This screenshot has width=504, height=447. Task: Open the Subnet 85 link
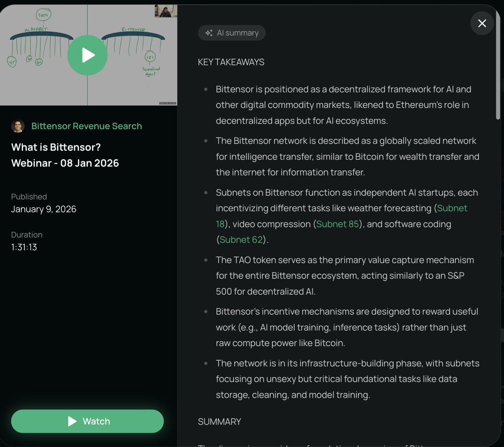pos(337,224)
